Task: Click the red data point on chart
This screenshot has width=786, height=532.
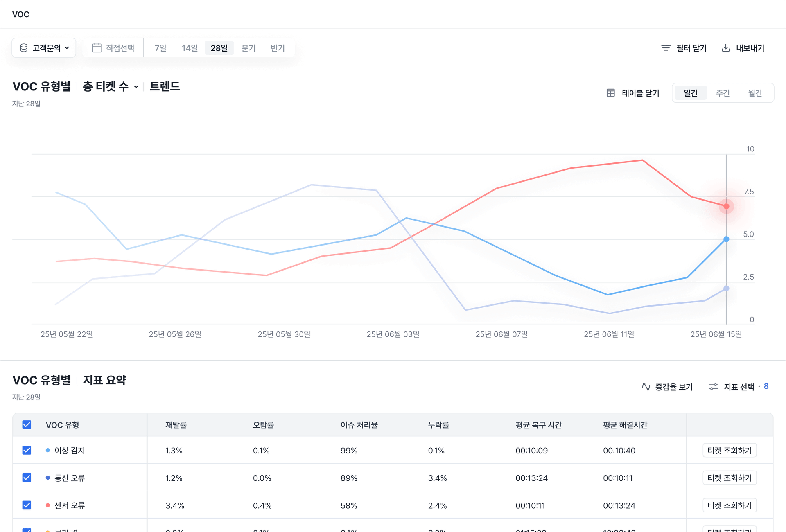Action: point(726,206)
